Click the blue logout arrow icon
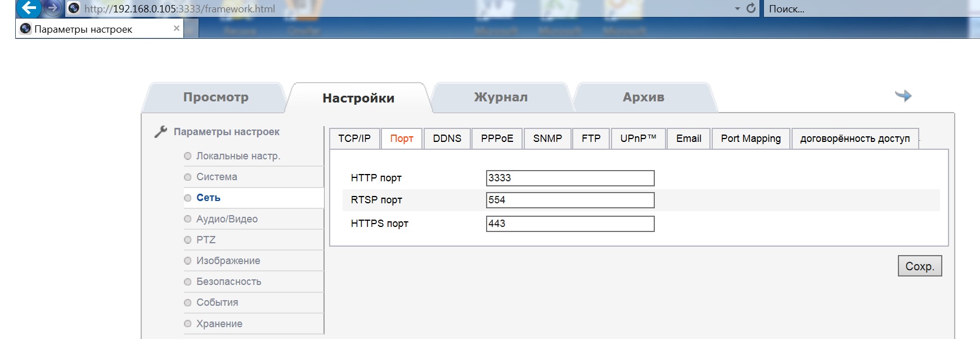Screen dimensions: 980x339 point(903,96)
